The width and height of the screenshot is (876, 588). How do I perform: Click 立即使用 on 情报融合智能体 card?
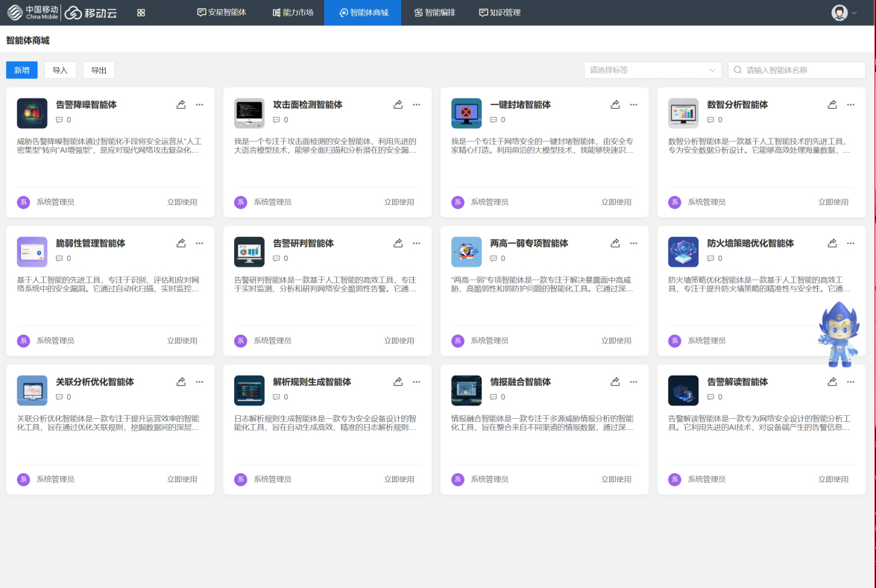(x=615, y=479)
